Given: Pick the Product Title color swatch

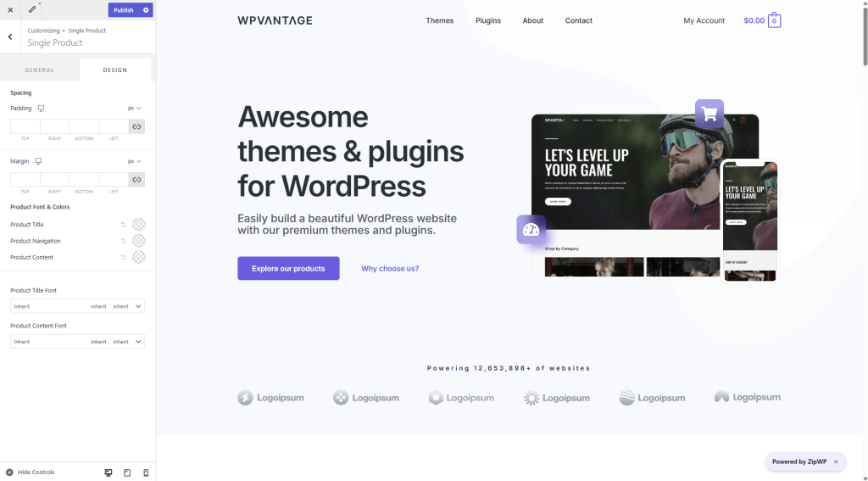Looking at the screenshot, I should (139, 225).
